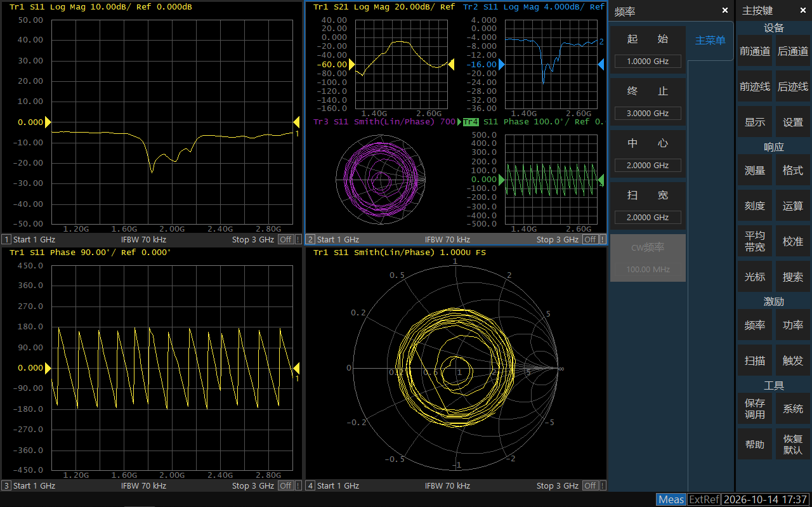This screenshot has height=507, width=812.
Task: Close the 主按键 panel
Action: point(803,11)
